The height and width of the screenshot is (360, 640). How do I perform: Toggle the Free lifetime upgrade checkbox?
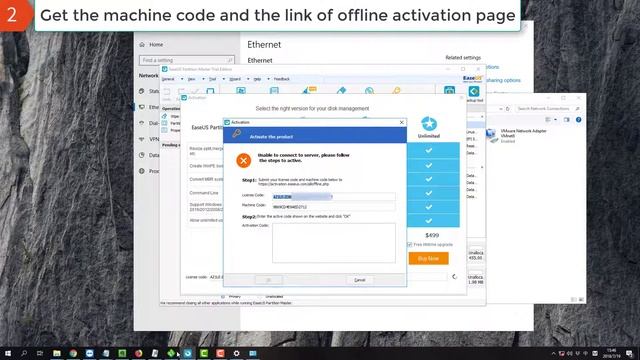coord(409,244)
